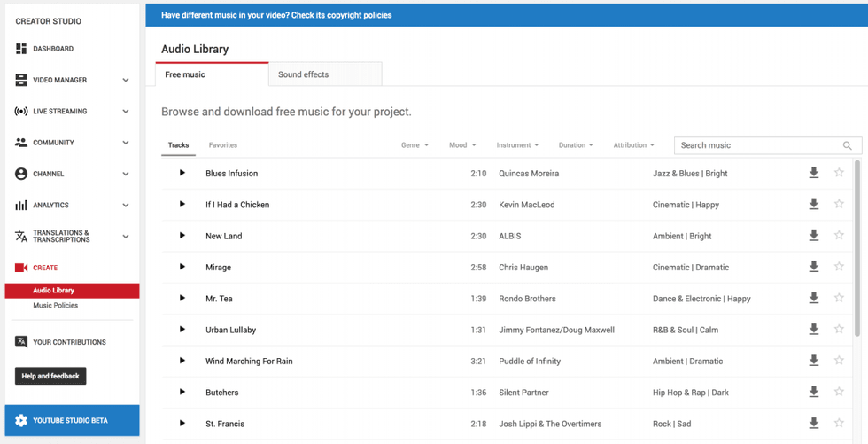Image resolution: width=868 pixels, height=444 pixels.
Task: Select the Tracks sub-tab
Action: click(178, 145)
